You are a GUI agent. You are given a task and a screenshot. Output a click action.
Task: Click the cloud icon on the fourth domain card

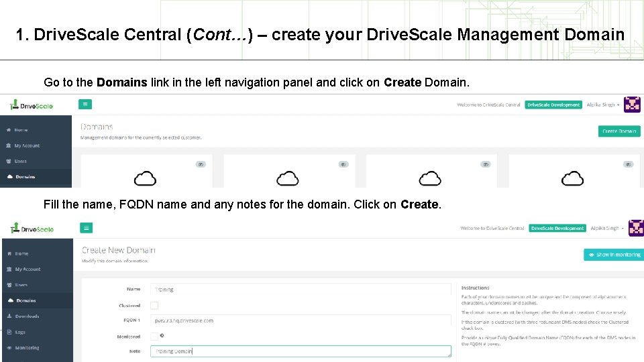coord(572,178)
